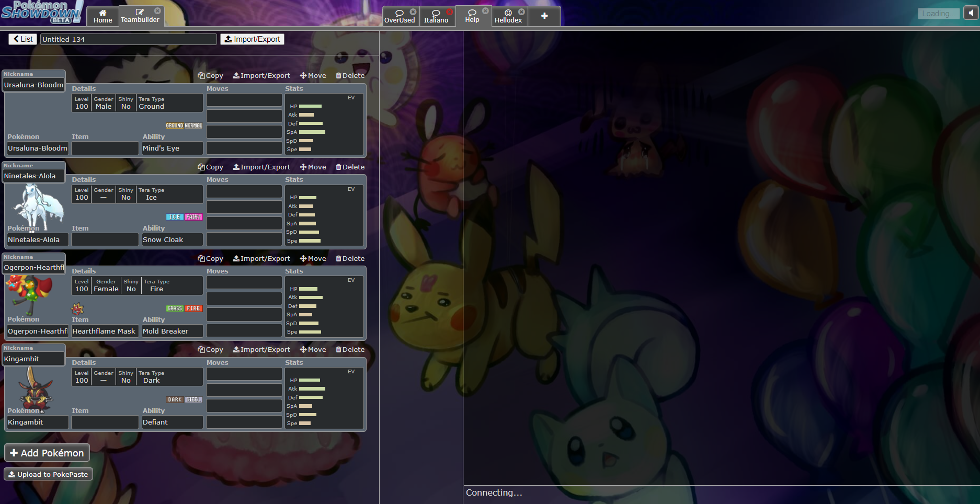Switch to the Home tab

pos(102,16)
